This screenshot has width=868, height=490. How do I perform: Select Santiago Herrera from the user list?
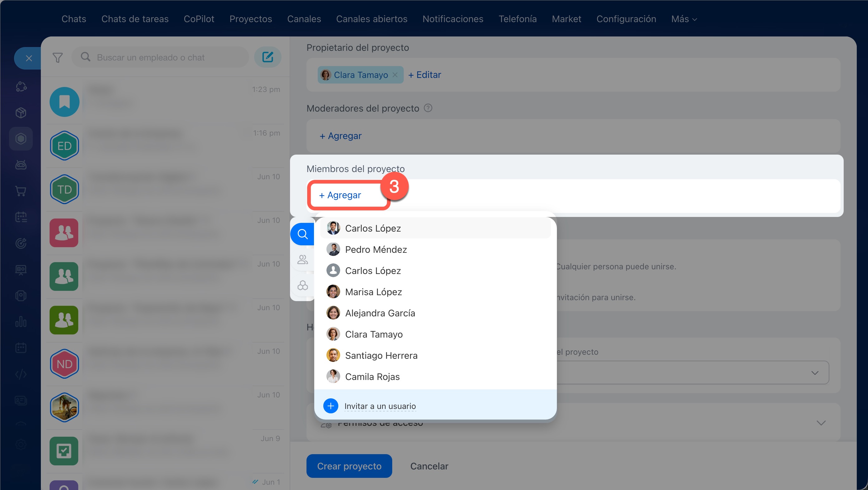pyautogui.click(x=435, y=355)
